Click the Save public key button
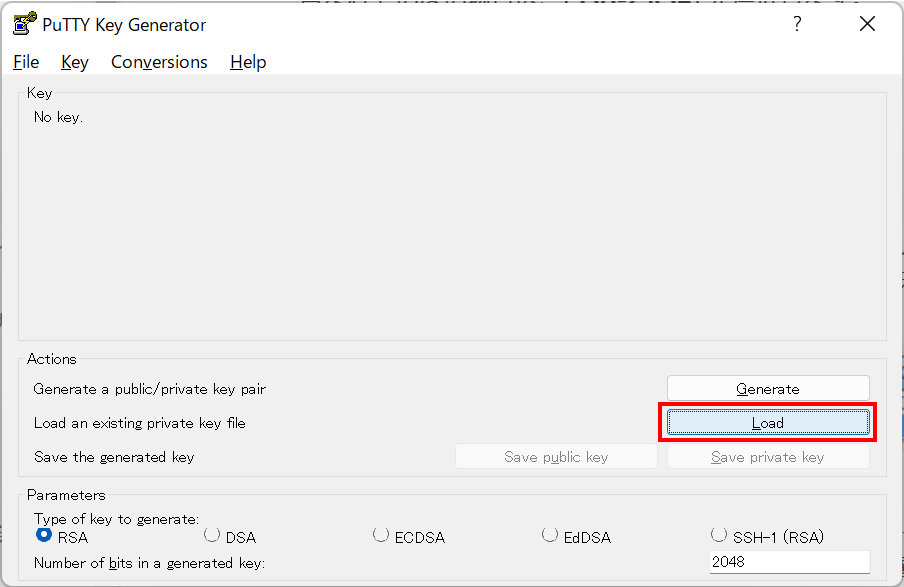This screenshot has width=904, height=587. point(556,457)
